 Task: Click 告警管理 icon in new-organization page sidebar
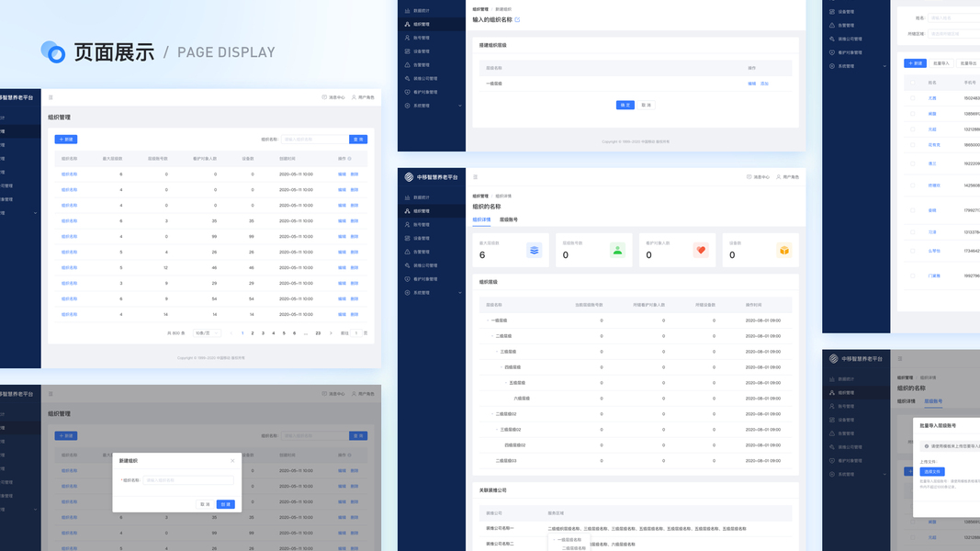pos(408,65)
